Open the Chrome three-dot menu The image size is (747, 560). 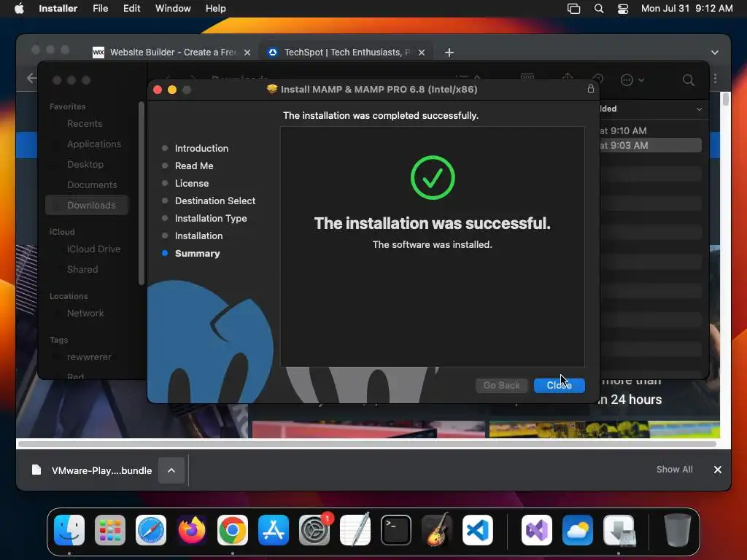(x=715, y=79)
